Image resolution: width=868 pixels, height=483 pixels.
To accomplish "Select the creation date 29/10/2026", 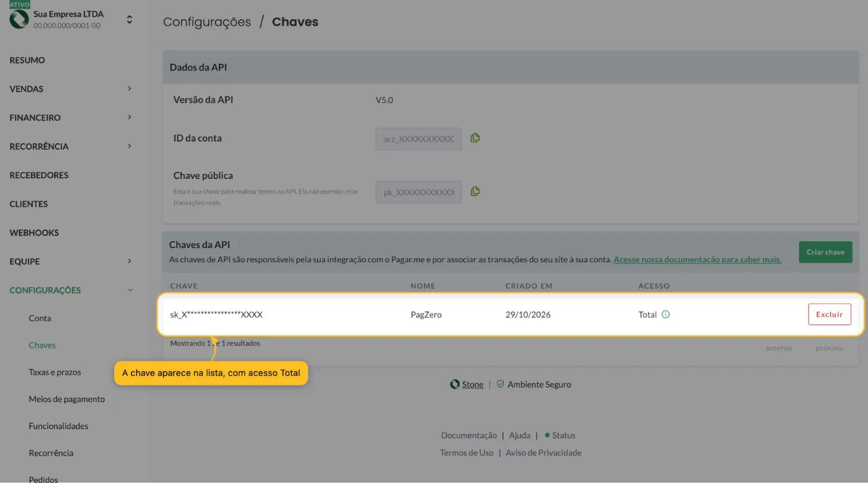I will pos(528,315).
